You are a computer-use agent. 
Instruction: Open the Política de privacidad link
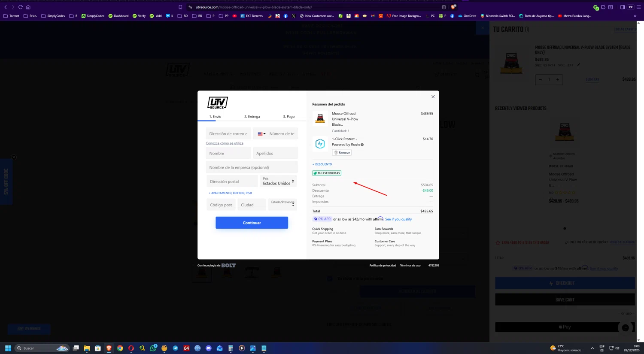point(383,266)
